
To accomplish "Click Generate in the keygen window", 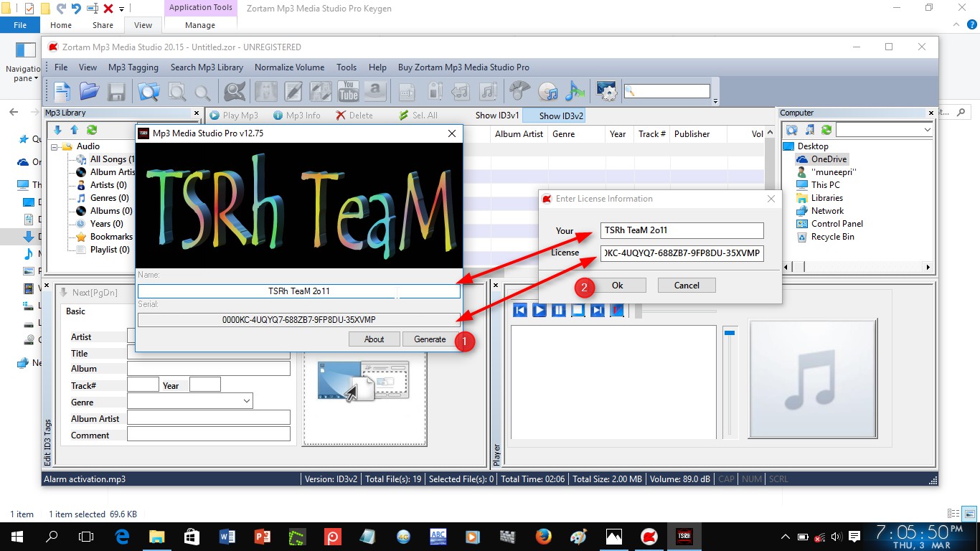I will click(430, 339).
